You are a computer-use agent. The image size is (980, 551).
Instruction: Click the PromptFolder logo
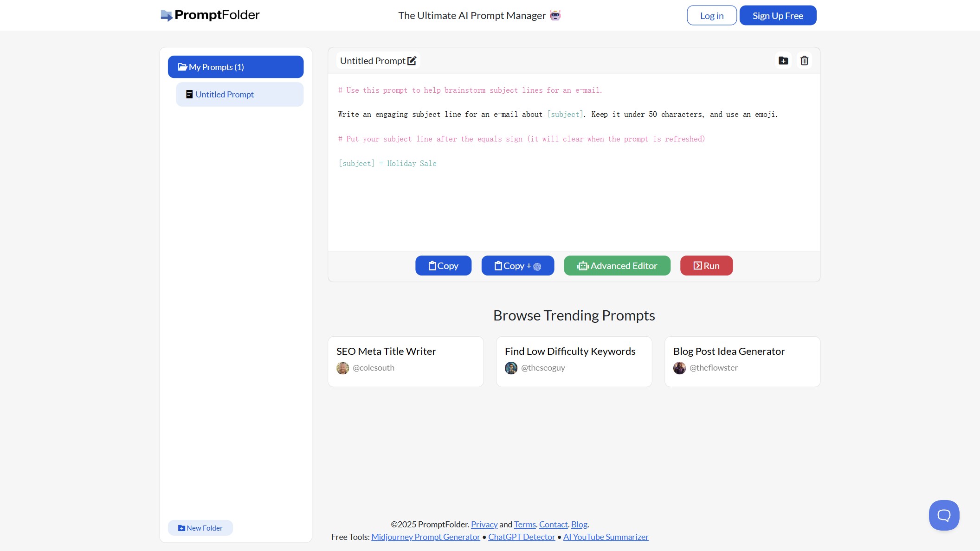click(210, 15)
